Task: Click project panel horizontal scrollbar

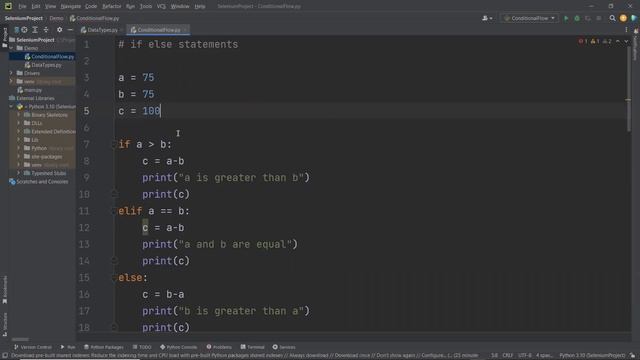Action: coord(20,339)
